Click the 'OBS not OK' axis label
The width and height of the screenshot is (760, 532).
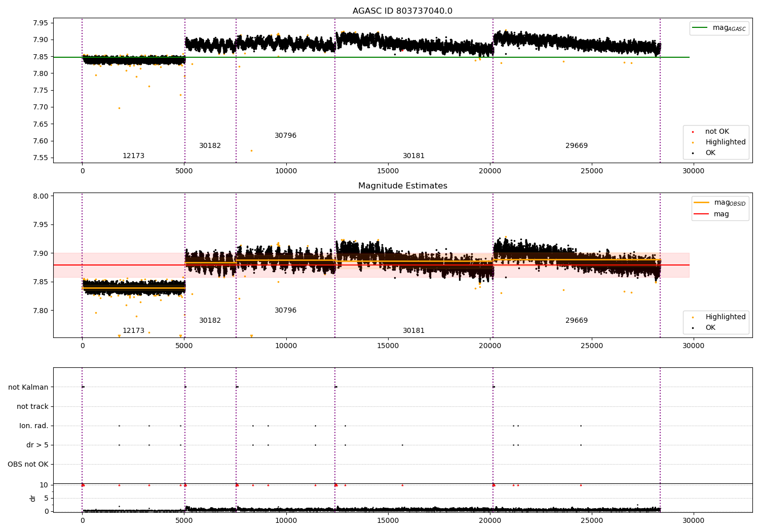28,465
